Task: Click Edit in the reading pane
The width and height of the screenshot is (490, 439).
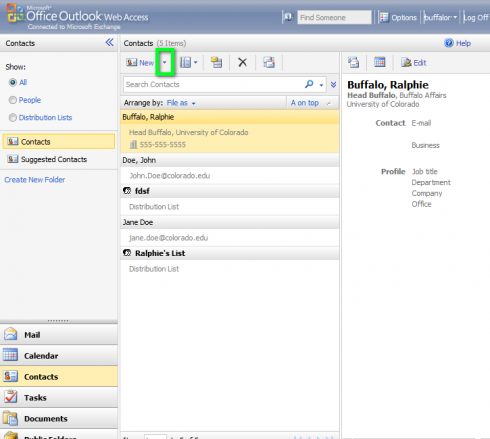Action: (x=420, y=63)
